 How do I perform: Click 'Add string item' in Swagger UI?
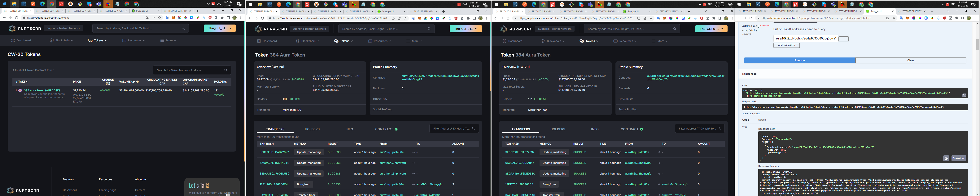coord(786,45)
